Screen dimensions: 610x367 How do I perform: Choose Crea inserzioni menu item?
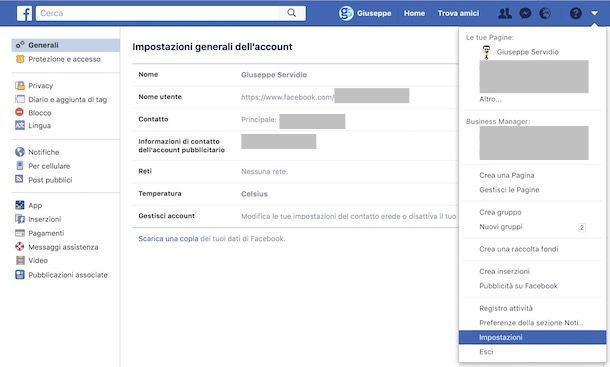(x=504, y=271)
